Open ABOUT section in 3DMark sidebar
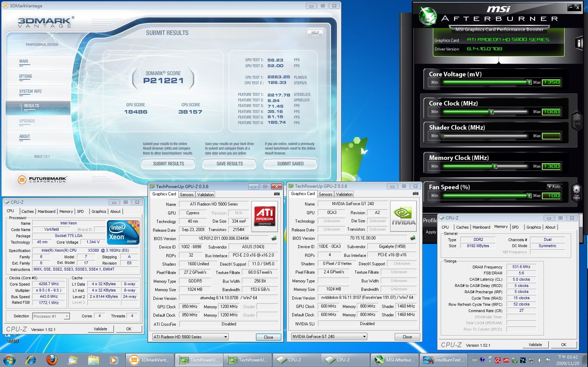 click(x=24, y=136)
